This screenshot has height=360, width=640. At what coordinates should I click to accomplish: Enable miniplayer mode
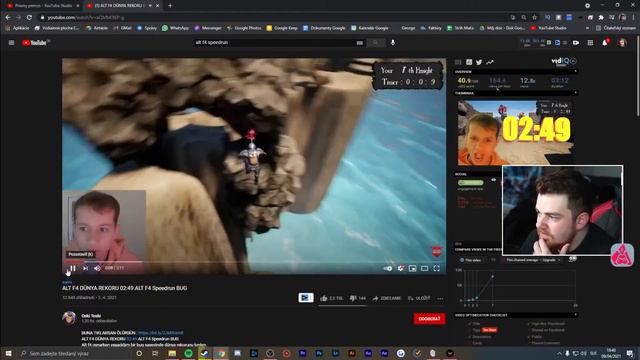pyautogui.click(x=413, y=268)
